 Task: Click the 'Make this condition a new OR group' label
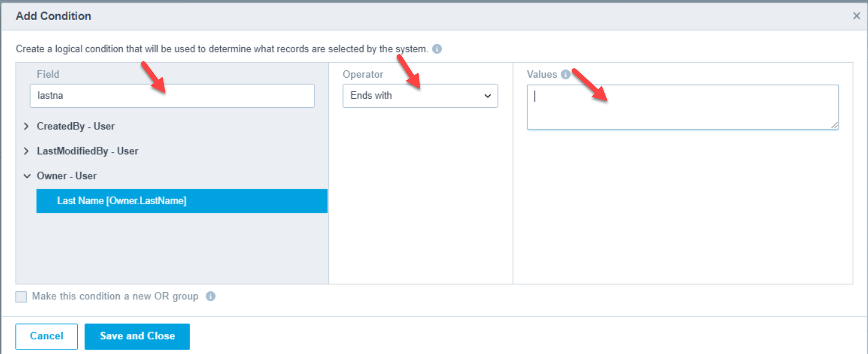[x=115, y=296]
